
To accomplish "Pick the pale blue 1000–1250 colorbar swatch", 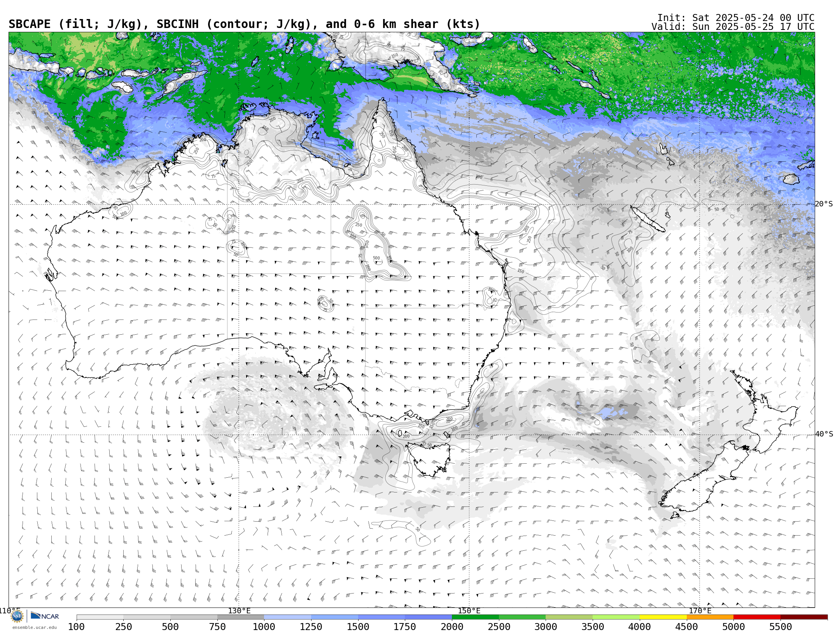I will click(x=287, y=617).
